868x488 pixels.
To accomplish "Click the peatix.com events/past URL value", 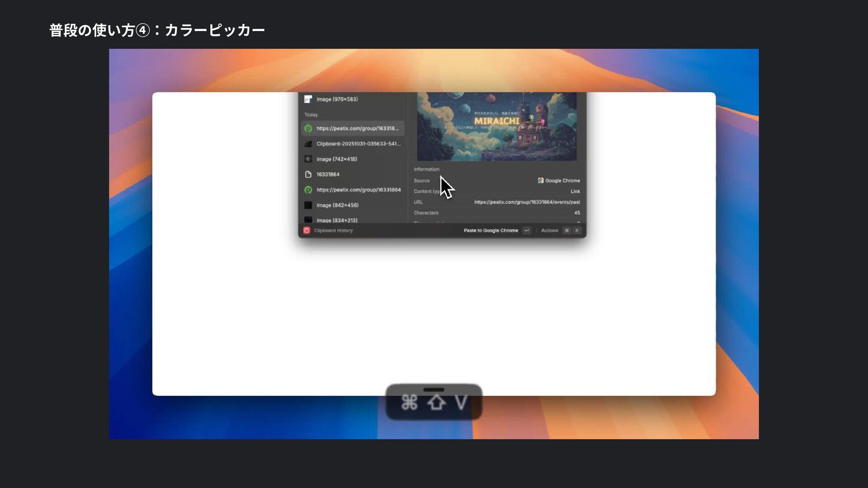I will (527, 202).
